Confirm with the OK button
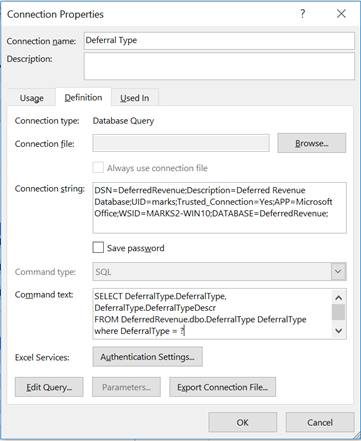This screenshot has width=361, height=441. [x=243, y=422]
